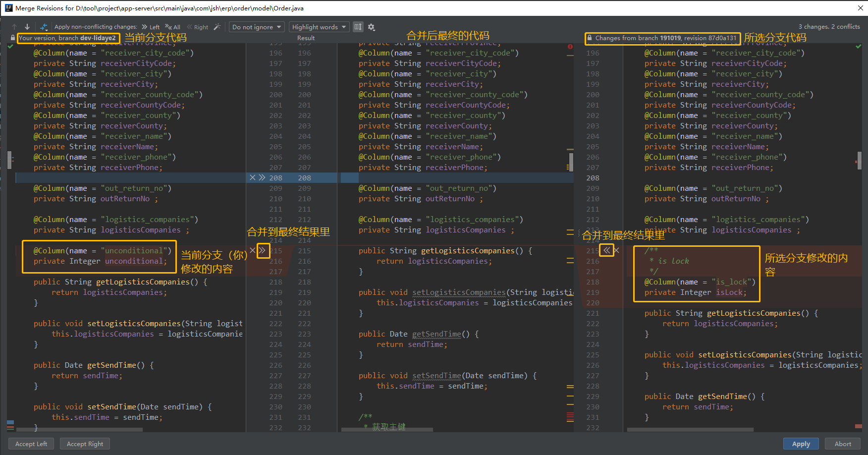Viewport: 868px width, 455px height.
Task: Click '@Column(name = "is_lock")' line
Action: click(700, 282)
